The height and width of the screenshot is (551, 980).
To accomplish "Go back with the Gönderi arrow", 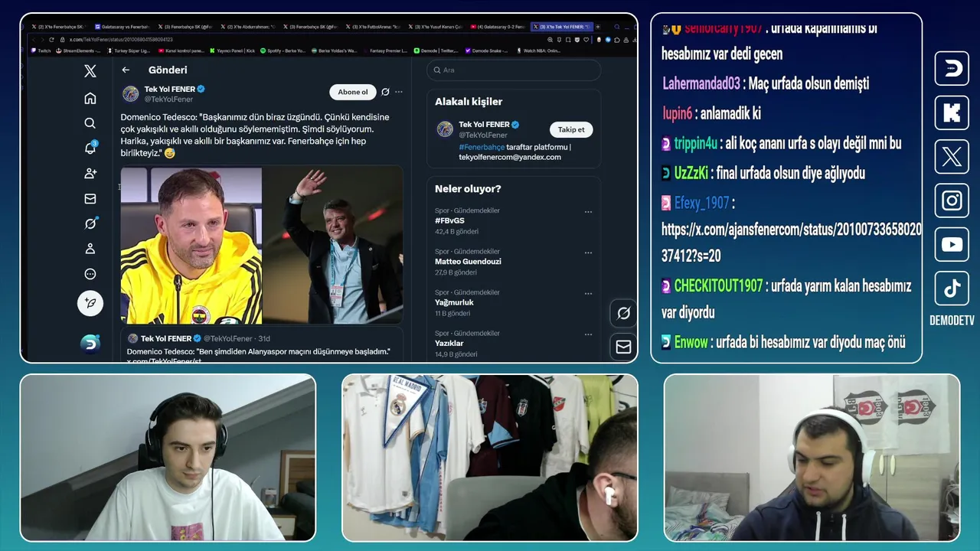I will coord(126,70).
